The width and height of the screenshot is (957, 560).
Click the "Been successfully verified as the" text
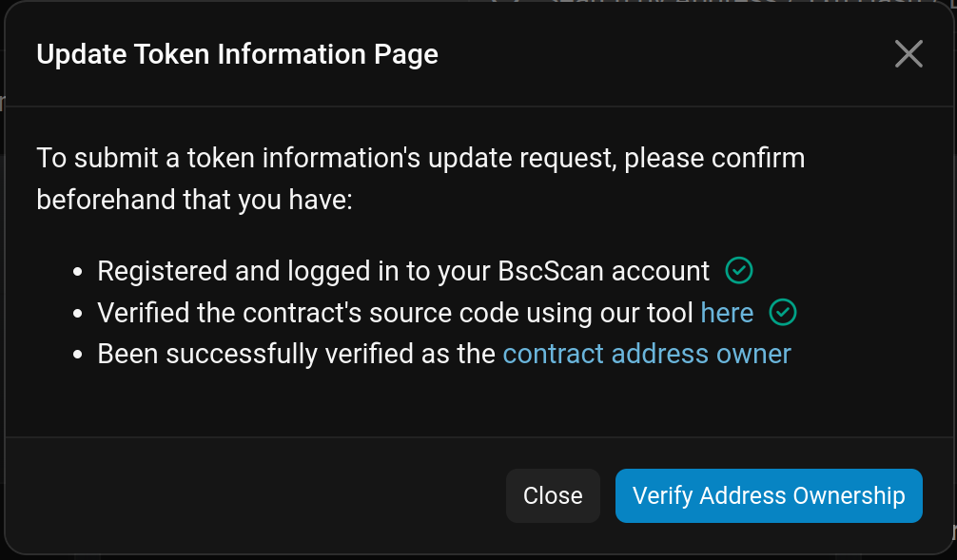297,354
